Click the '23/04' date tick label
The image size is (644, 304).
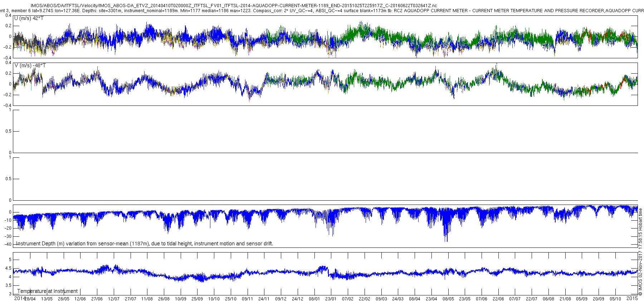431,299
